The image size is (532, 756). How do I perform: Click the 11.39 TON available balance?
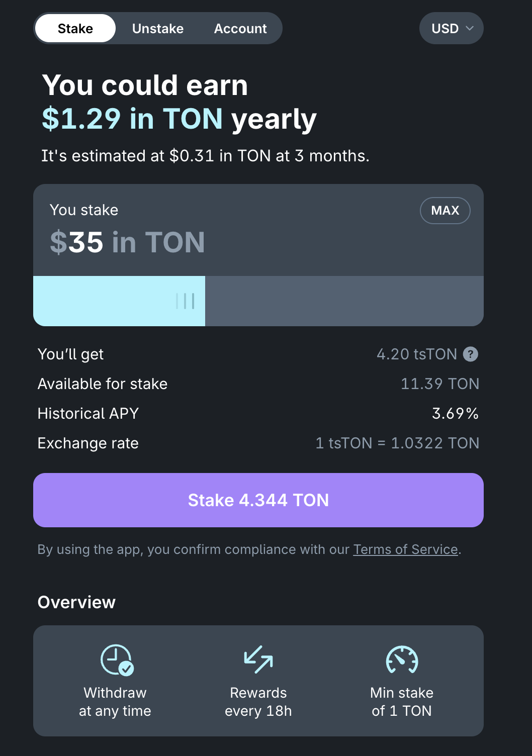coord(439,384)
